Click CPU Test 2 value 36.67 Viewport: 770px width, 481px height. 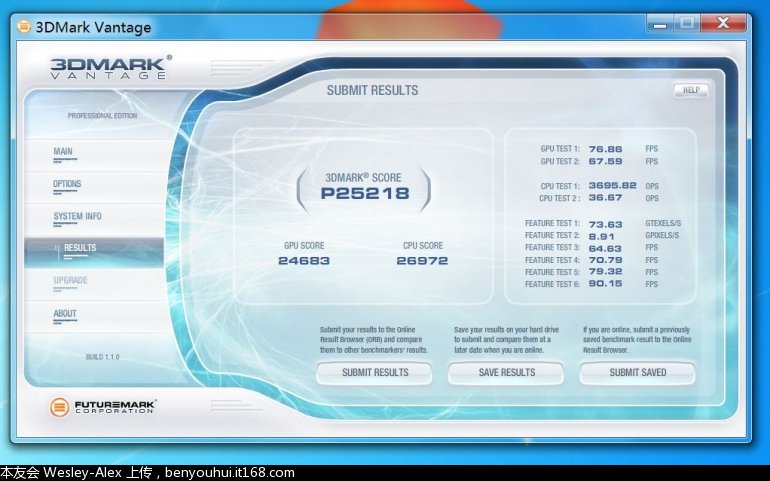(605, 198)
